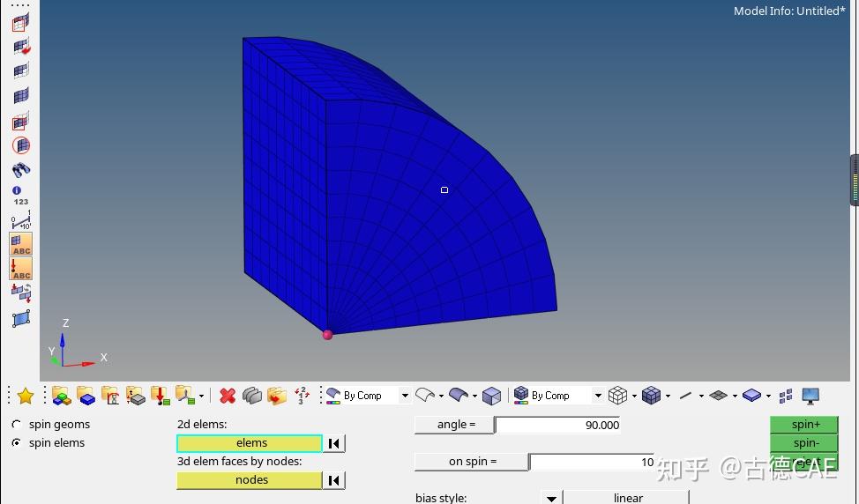This screenshot has width=859, height=504.
Task: Expand the wireframe elements options arrow
Action: point(634,397)
